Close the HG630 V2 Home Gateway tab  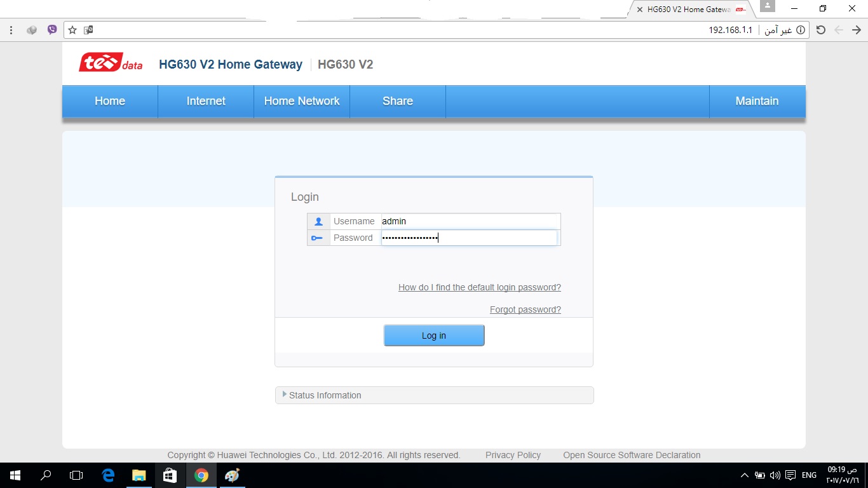tap(639, 10)
